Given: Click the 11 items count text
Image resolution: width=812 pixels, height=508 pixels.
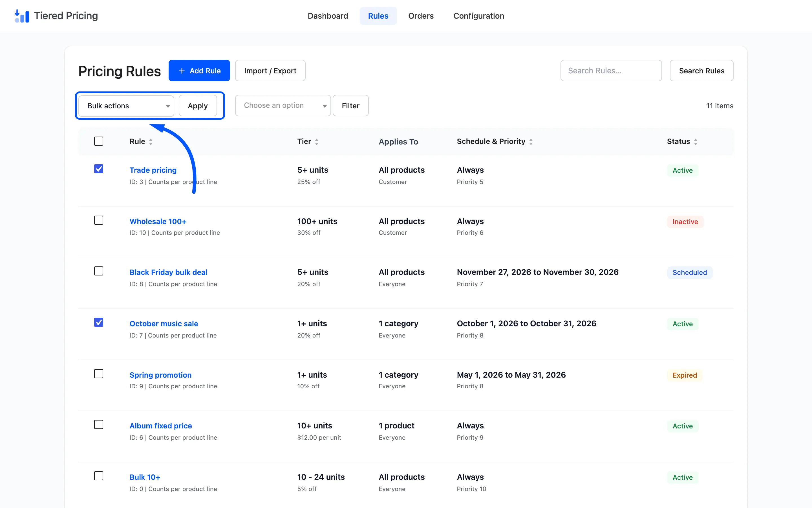Looking at the screenshot, I should pos(720,106).
